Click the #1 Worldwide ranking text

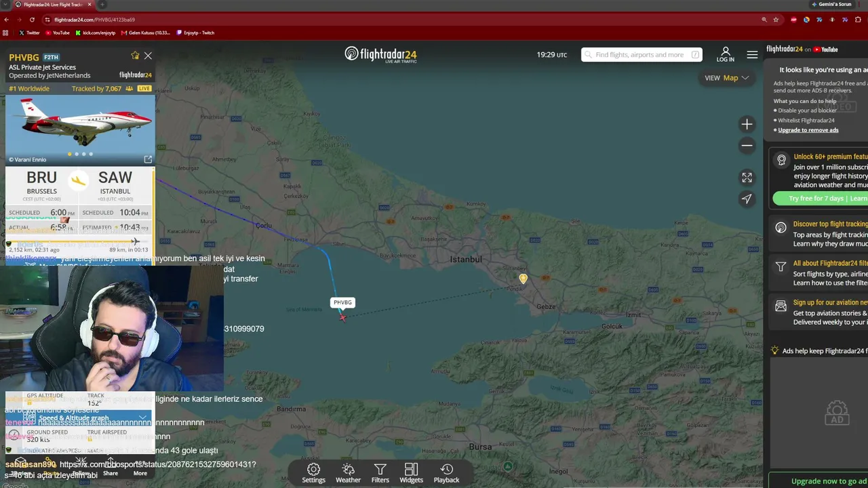click(29, 89)
